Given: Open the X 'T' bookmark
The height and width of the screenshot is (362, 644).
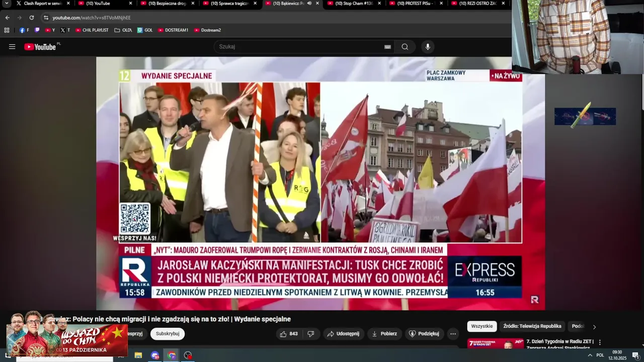Looking at the screenshot, I should tap(65, 30).
